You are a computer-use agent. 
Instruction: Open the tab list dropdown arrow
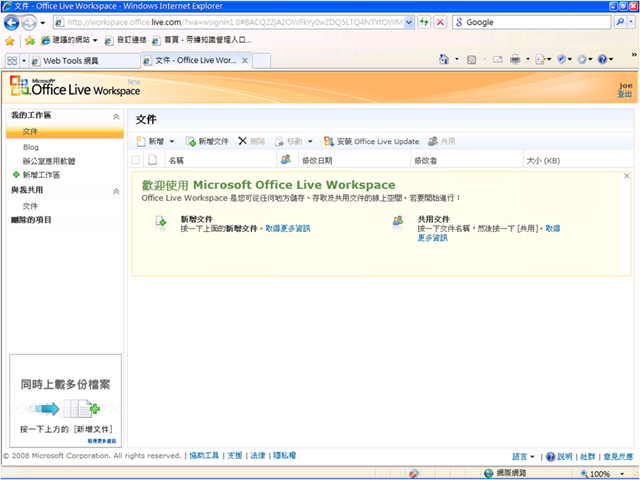click(x=24, y=61)
